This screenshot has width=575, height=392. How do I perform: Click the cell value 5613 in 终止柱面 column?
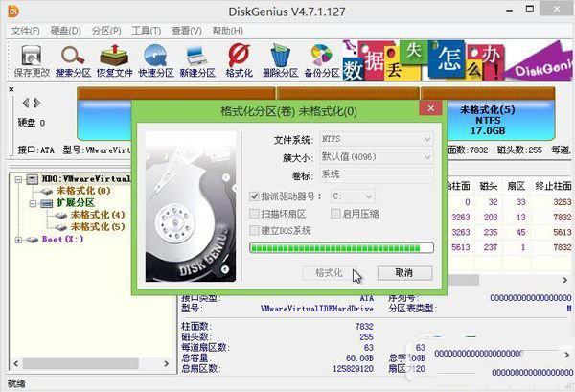pos(563,233)
